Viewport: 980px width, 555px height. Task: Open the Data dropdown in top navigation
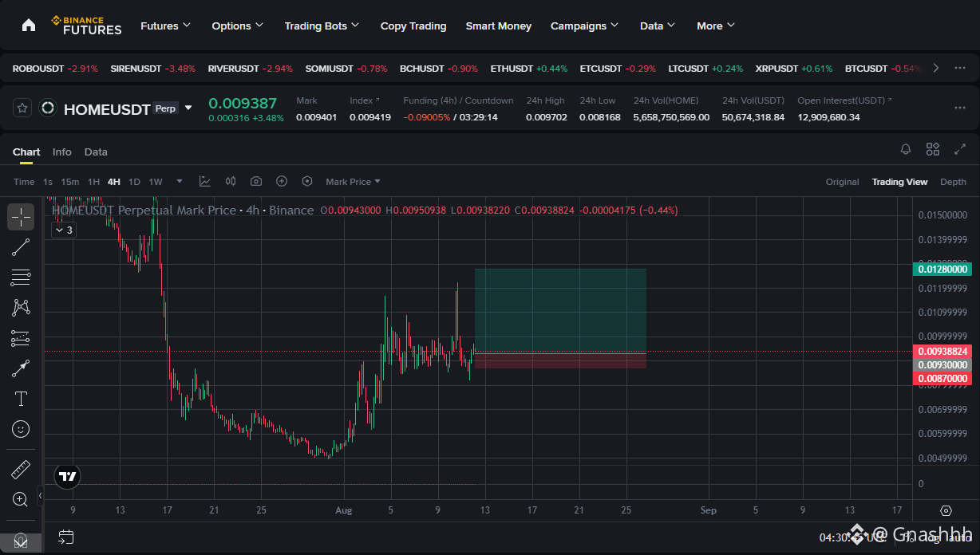tap(658, 26)
